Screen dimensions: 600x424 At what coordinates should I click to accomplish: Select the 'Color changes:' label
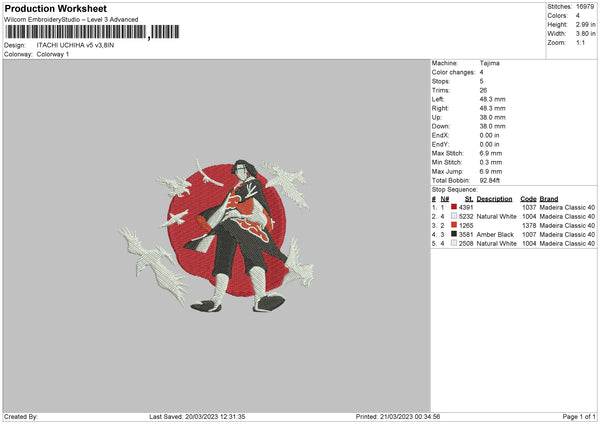coord(453,72)
